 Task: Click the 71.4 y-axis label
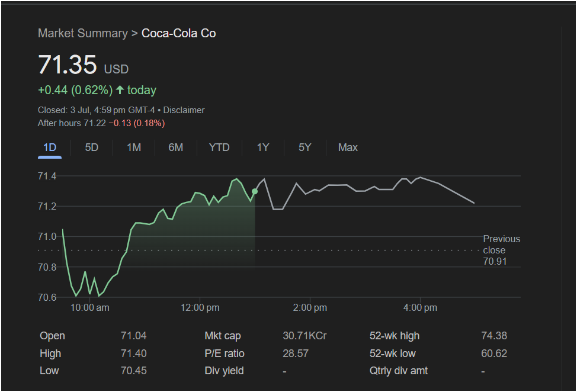[x=47, y=176]
